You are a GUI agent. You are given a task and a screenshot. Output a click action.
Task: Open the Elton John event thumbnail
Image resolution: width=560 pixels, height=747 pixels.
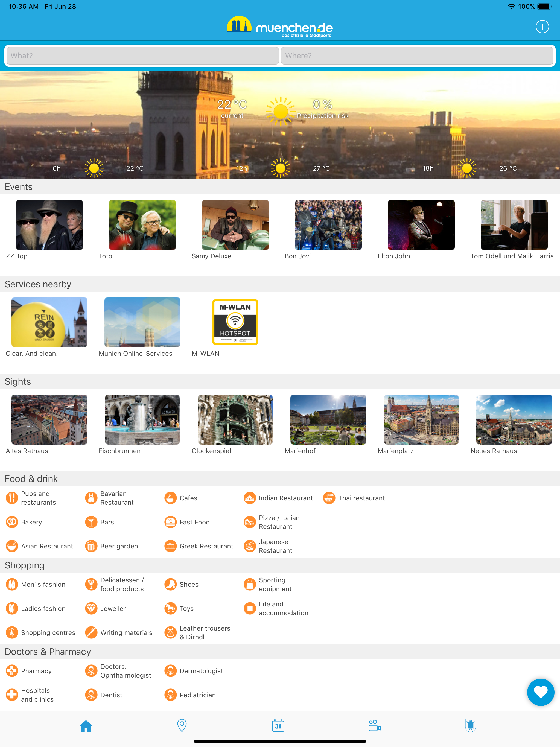(x=421, y=225)
